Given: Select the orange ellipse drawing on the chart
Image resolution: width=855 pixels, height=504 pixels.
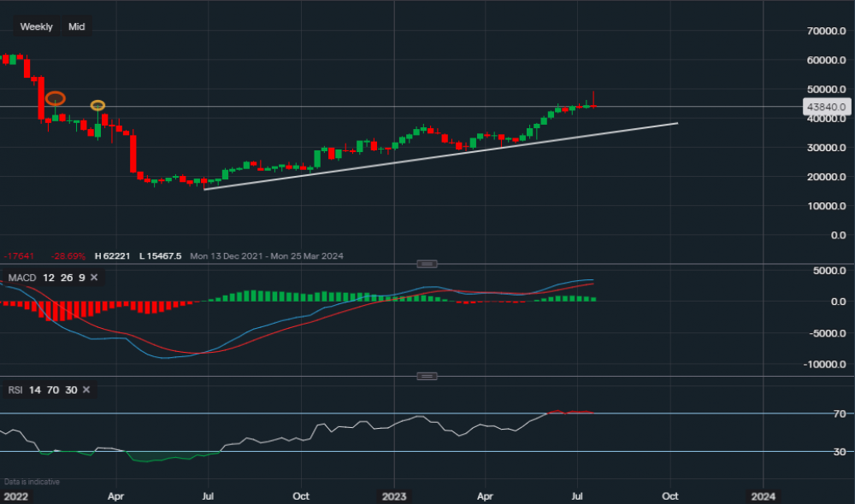Looking at the screenshot, I should (x=55, y=98).
